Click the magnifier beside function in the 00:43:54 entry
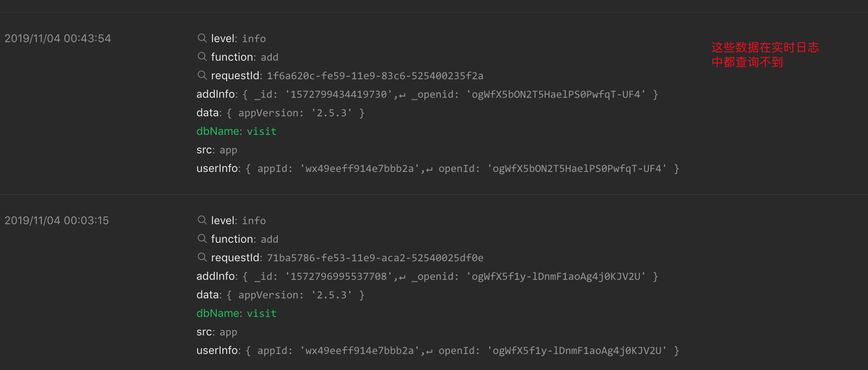The image size is (868, 370). point(202,56)
